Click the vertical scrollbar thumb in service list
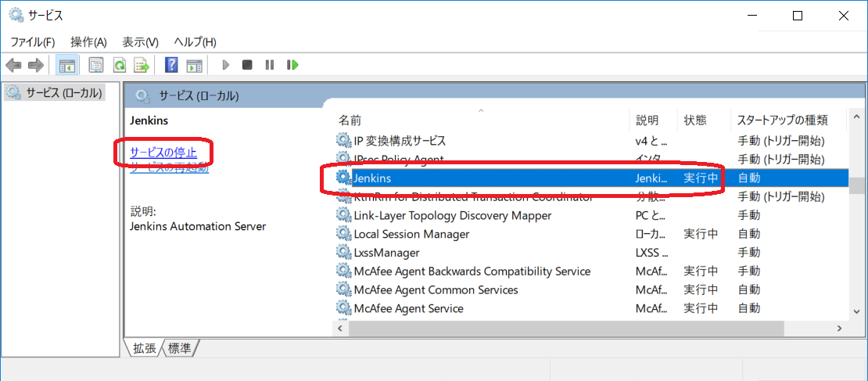Screen dimensions: 868x381 click(856, 185)
